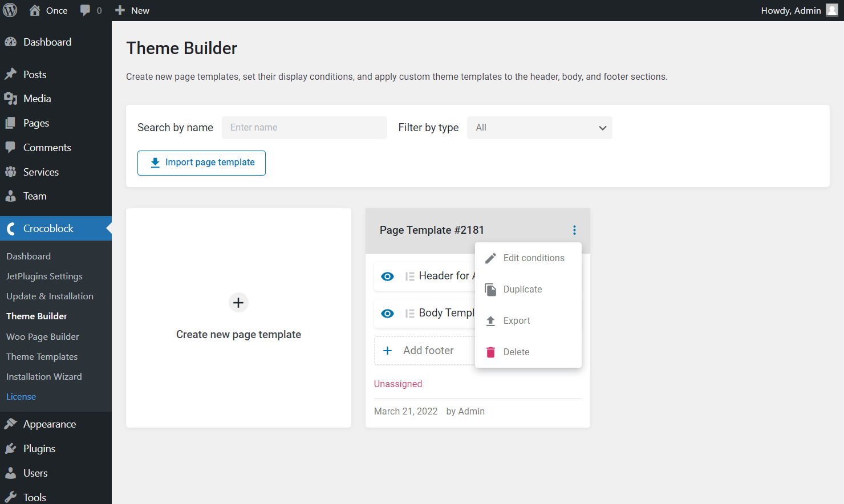The image size is (844, 504).
Task: Click the plus icon next to New
Action: click(x=120, y=10)
